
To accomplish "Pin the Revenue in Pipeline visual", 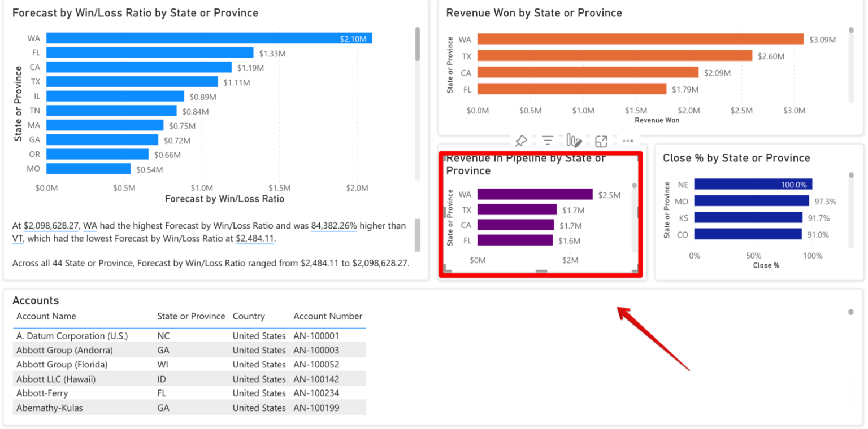I will 521,141.
